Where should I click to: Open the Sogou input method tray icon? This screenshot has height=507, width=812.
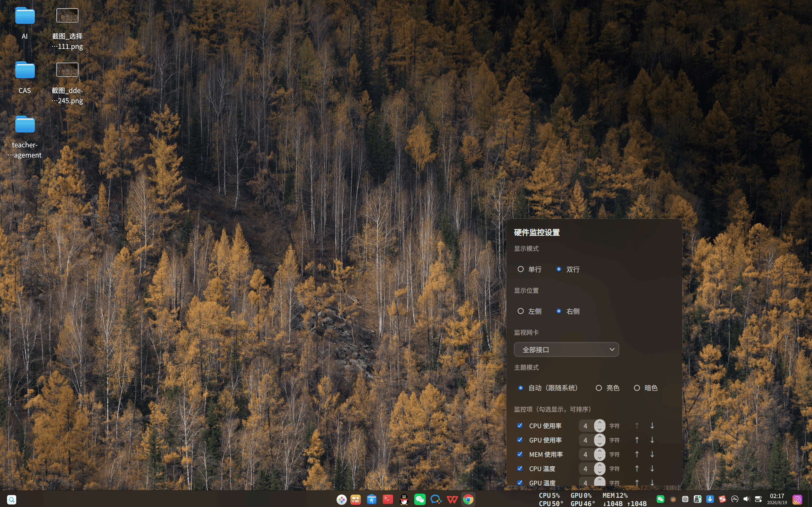[x=722, y=499]
